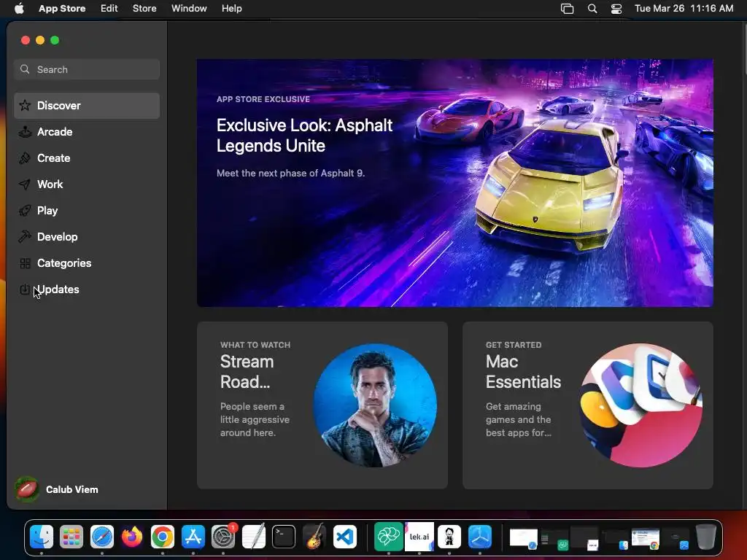The image size is (747, 560).
Task: Switch to the Arcade section
Action: tap(87, 132)
